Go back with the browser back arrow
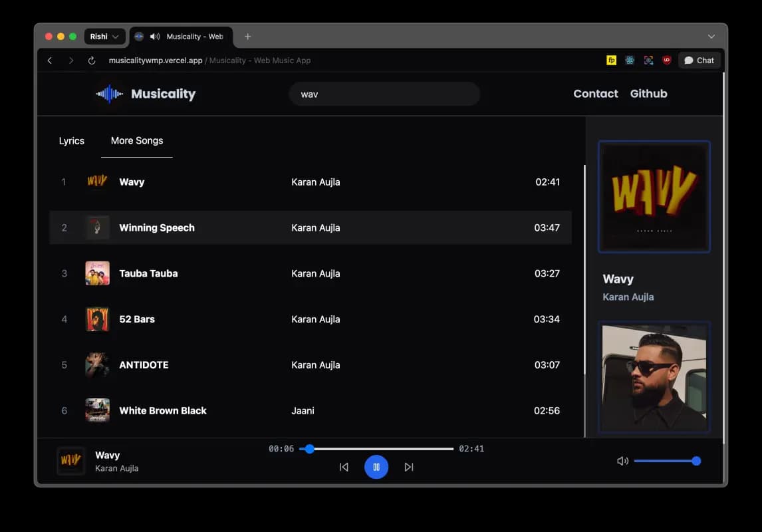 click(x=50, y=61)
